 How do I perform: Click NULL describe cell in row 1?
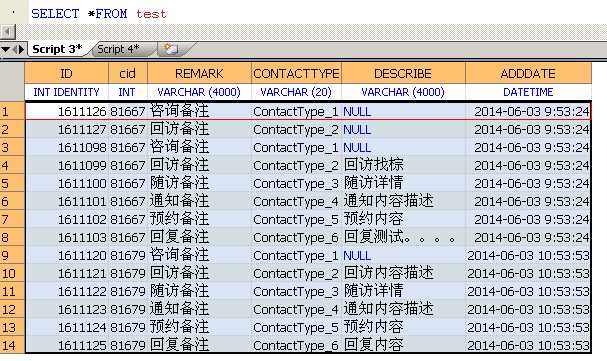403,111
